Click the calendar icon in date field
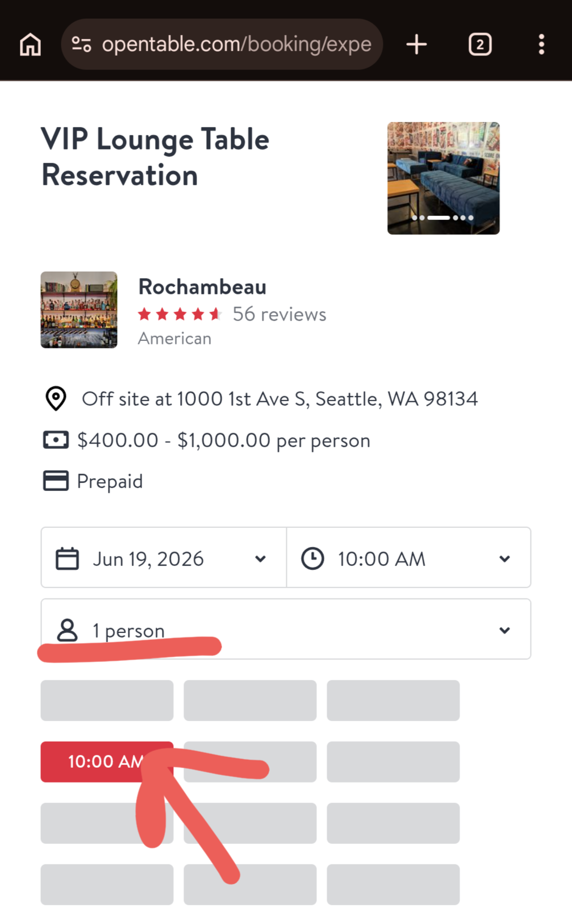This screenshot has width=572, height=924. coord(67,558)
